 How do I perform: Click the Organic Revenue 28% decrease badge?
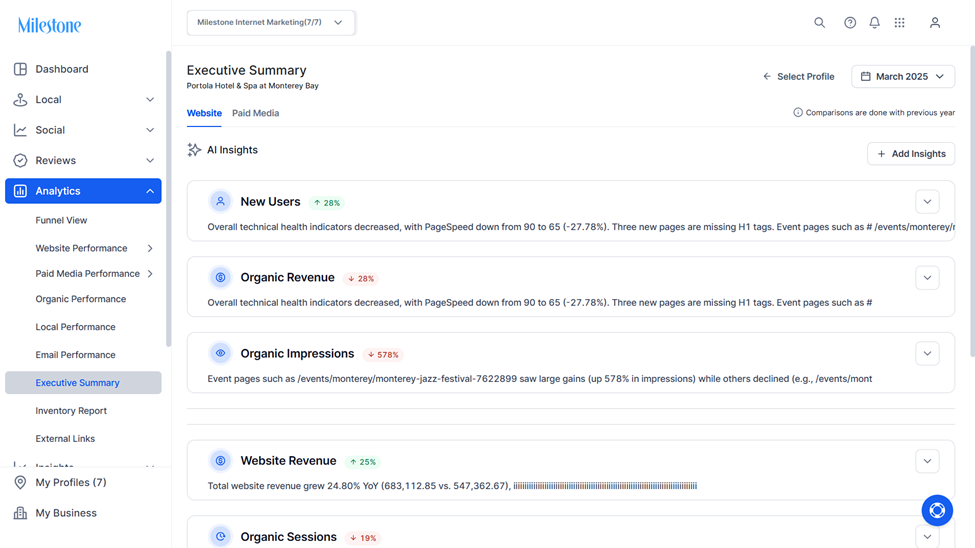[x=361, y=279]
